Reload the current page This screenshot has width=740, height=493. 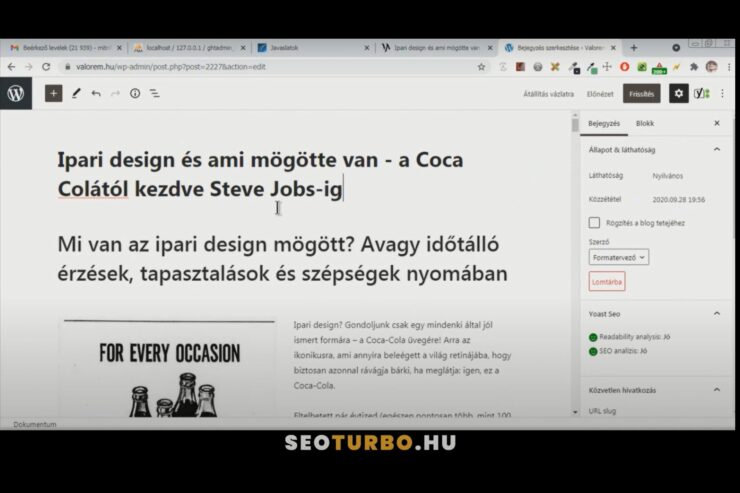point(46,67)
